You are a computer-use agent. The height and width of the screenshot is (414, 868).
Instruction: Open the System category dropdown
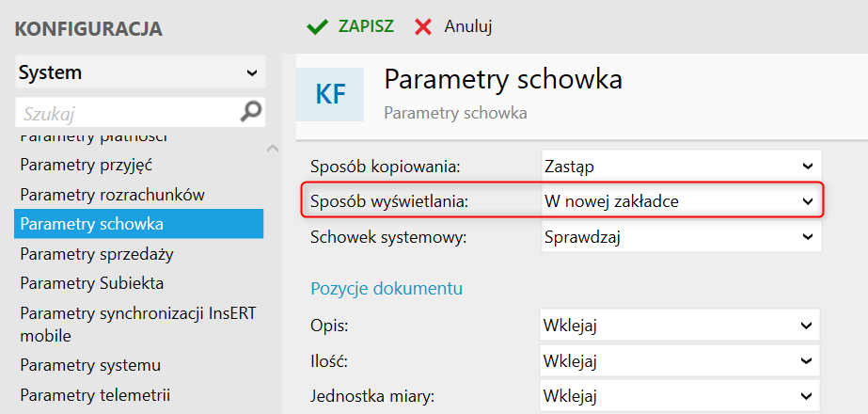(139, 72)
